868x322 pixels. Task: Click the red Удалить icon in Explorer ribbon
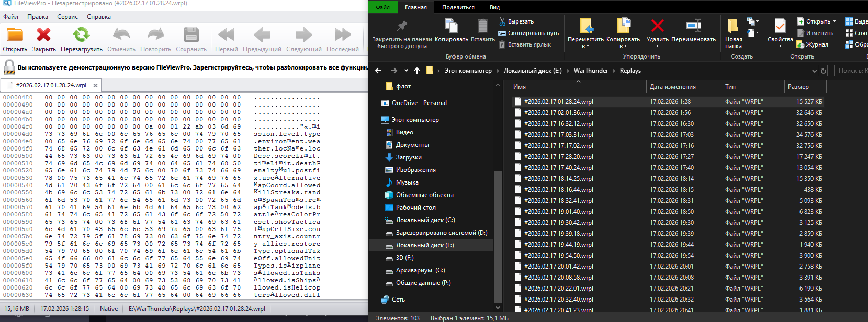point(657,26)
